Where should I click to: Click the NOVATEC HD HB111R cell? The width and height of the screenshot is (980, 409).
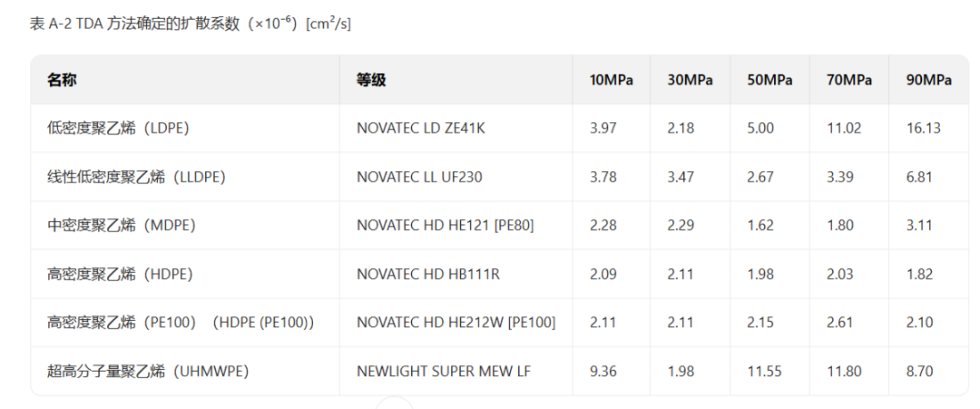click(427, 274)
